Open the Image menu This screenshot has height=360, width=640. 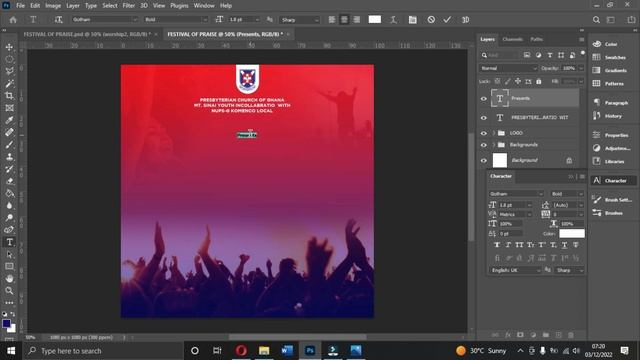(x=53, y=6)
